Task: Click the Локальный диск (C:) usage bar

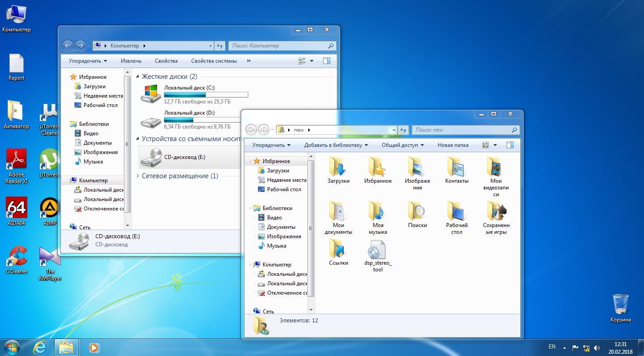Action: click(x=205, y=95)
